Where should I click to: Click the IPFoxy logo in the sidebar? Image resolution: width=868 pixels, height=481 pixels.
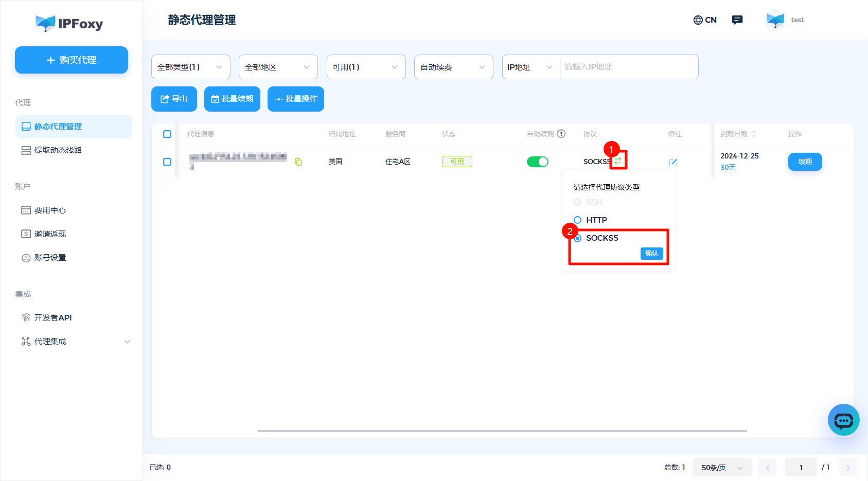coord(70,23)
